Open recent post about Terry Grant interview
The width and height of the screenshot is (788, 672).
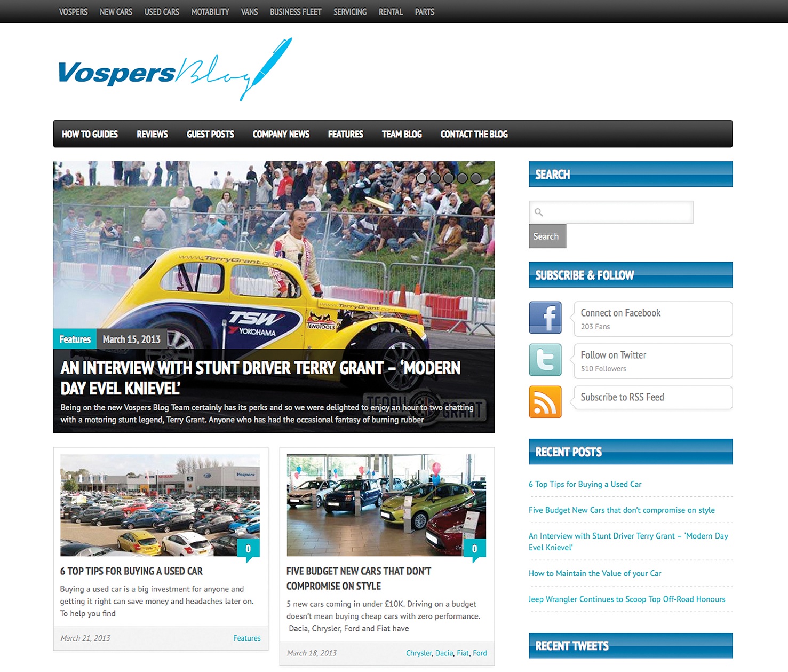coord(628,541)
